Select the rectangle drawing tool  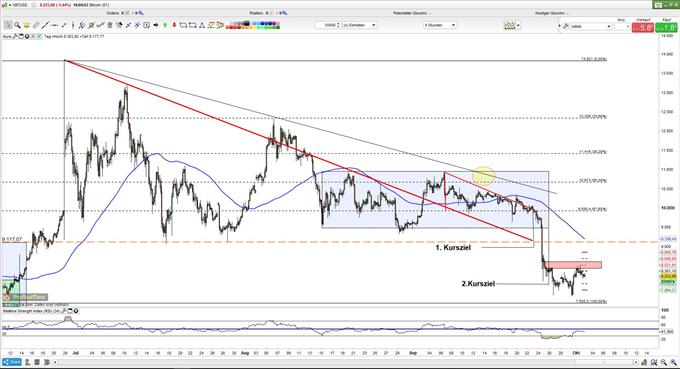coord(192,25)
